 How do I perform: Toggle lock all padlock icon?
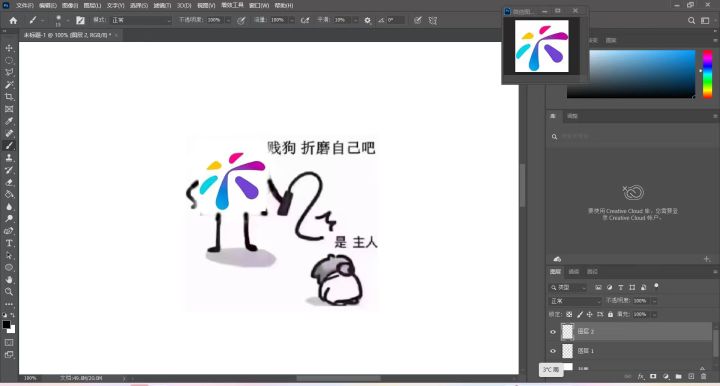coord(610,314)
